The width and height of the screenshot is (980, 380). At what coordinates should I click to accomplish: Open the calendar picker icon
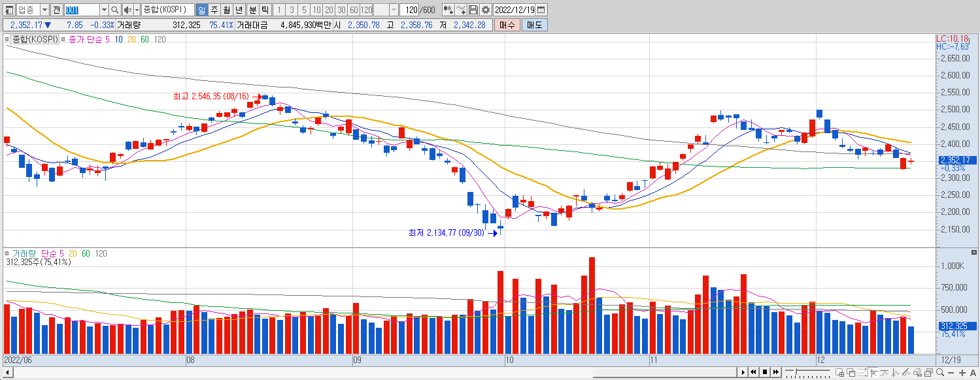tap(541, 10)
